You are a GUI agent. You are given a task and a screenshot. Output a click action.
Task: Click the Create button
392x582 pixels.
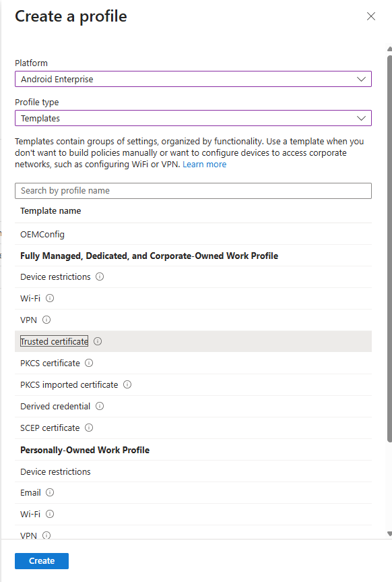pos(41,560)
